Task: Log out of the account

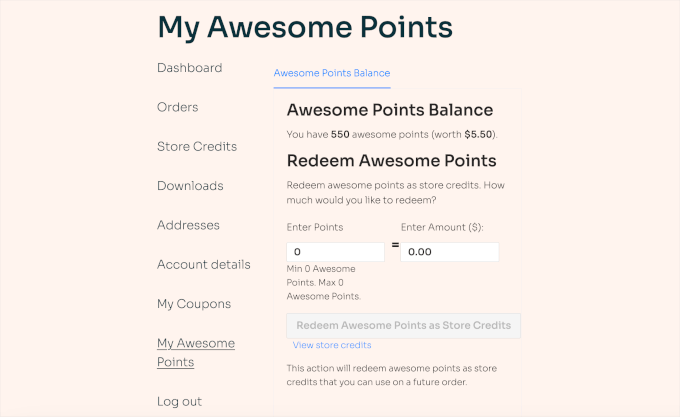Action: (x=179, y=401)
